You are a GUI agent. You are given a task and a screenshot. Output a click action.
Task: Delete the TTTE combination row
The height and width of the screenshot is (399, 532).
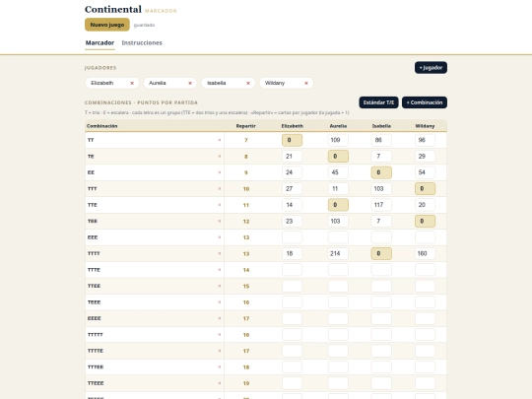219,270
